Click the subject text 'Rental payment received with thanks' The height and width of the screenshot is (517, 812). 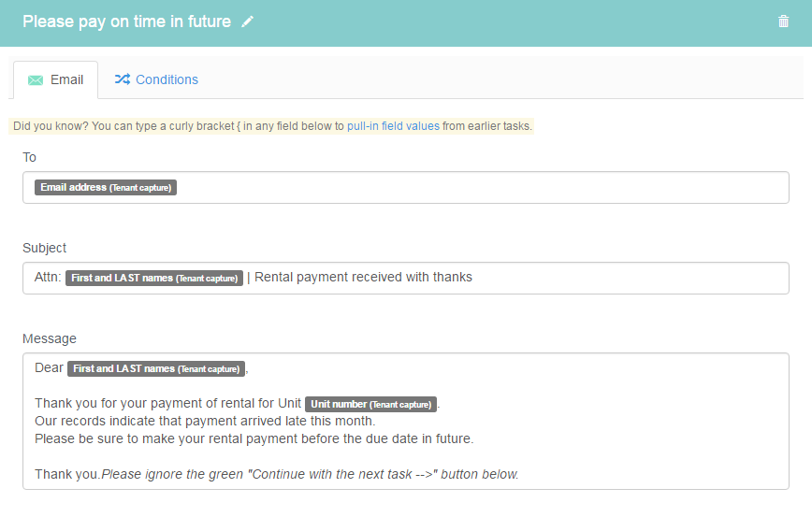coord(363,278)
